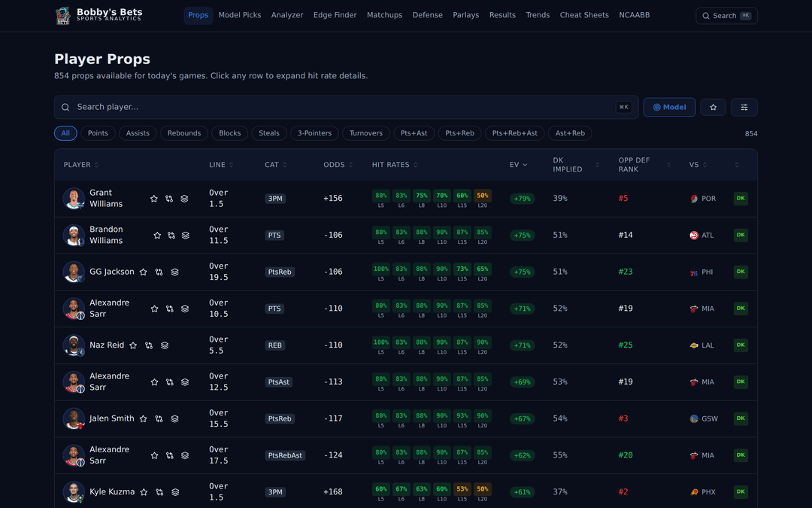The width and height of the screenshot is (812, 508).
Task: Open the filter settings sliders button
Action: coord(744,108)
